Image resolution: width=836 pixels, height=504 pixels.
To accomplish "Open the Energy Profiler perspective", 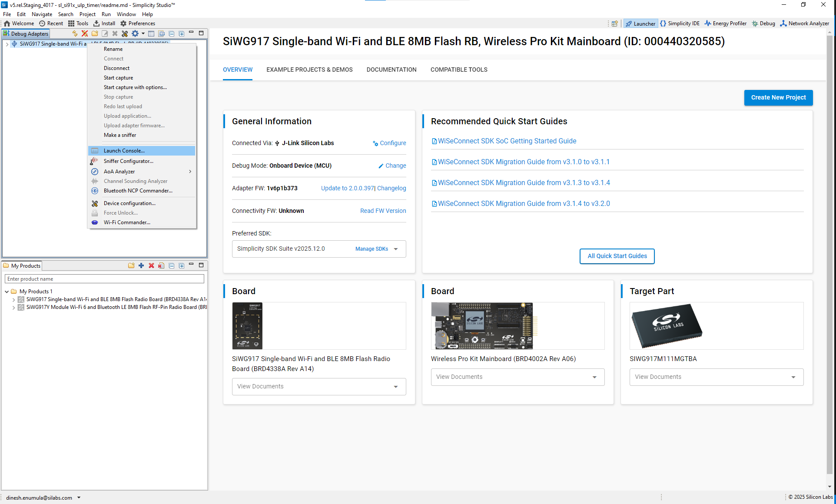I will (725, 23).
